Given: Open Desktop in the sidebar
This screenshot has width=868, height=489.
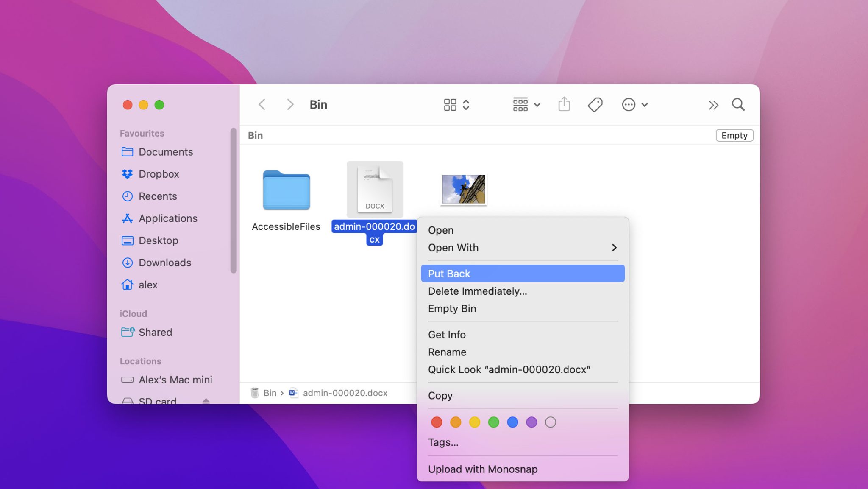Looking at the screenshot, I should point(159,240).
